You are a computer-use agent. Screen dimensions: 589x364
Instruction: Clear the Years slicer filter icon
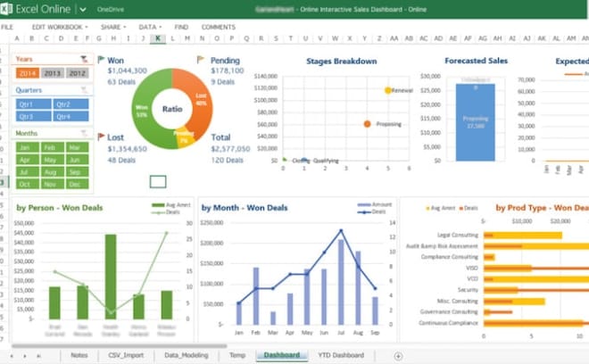click(x=84, y=59)
